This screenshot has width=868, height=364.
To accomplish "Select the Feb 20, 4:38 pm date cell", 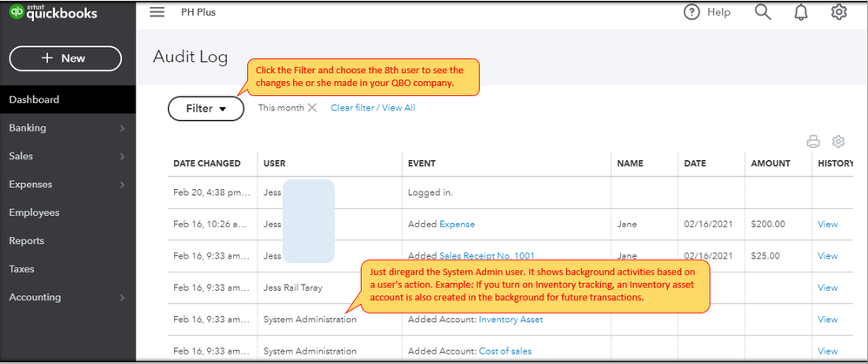I will pyautogui.click(x=212, y=192).
